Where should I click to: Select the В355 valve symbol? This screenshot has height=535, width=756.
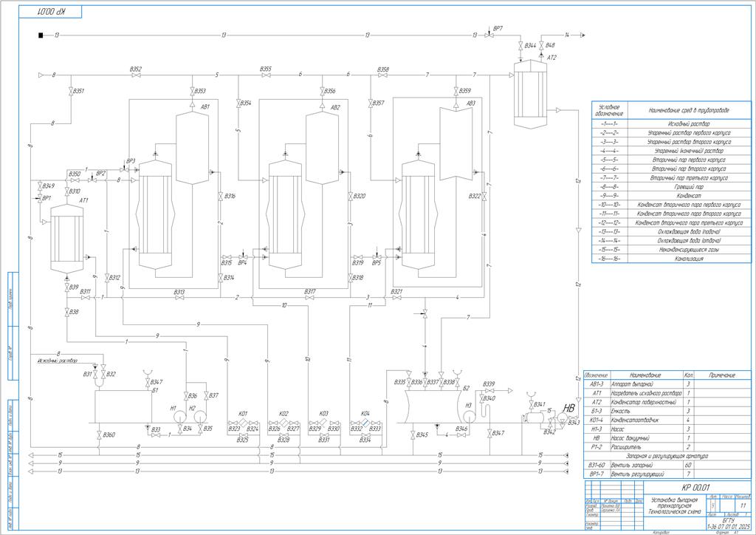point(266,75)
